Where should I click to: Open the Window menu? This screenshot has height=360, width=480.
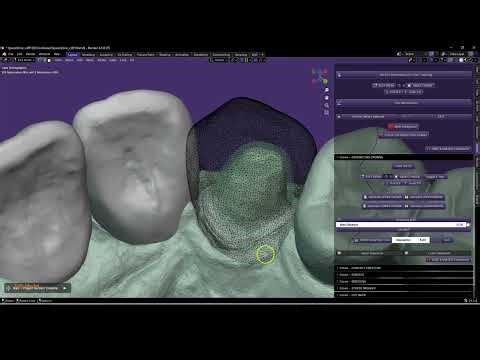coord(44,54)
